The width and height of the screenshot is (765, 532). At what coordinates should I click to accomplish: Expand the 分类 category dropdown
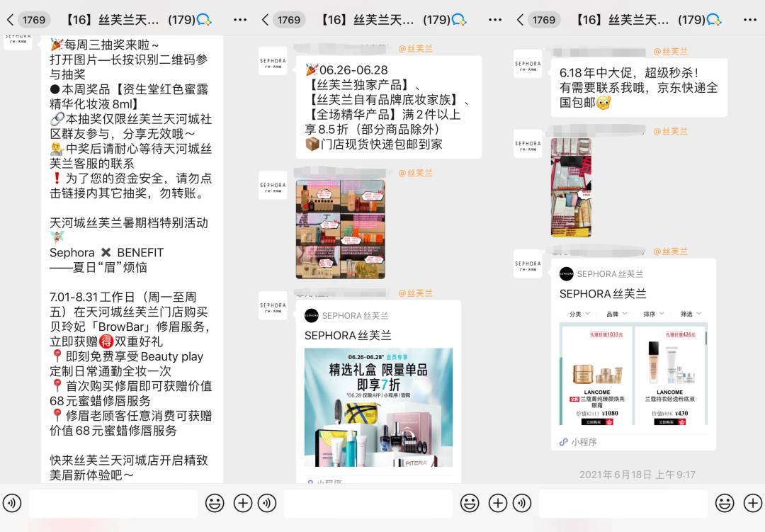coord(579,314)
